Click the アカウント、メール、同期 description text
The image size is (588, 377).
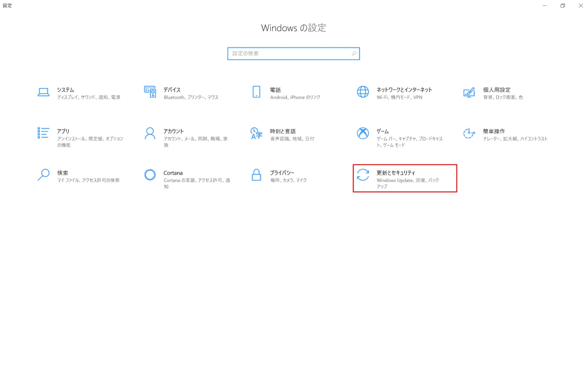tap(196, 142)
